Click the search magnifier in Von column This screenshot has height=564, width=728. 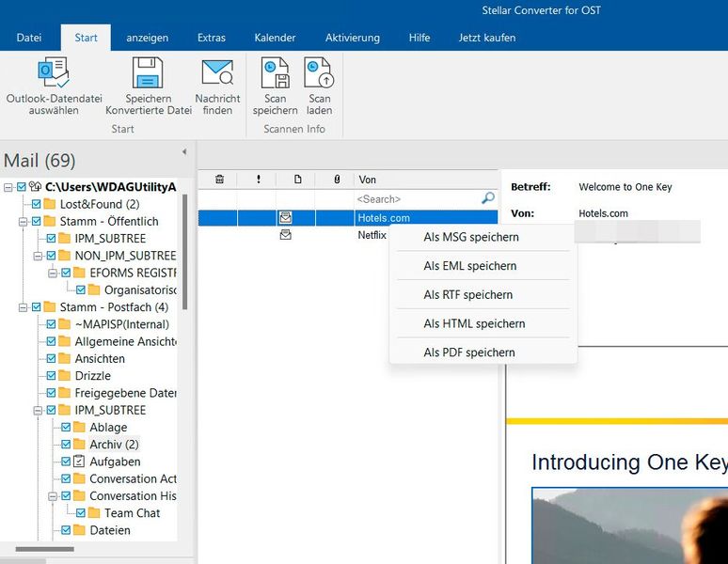click(487, 198)
